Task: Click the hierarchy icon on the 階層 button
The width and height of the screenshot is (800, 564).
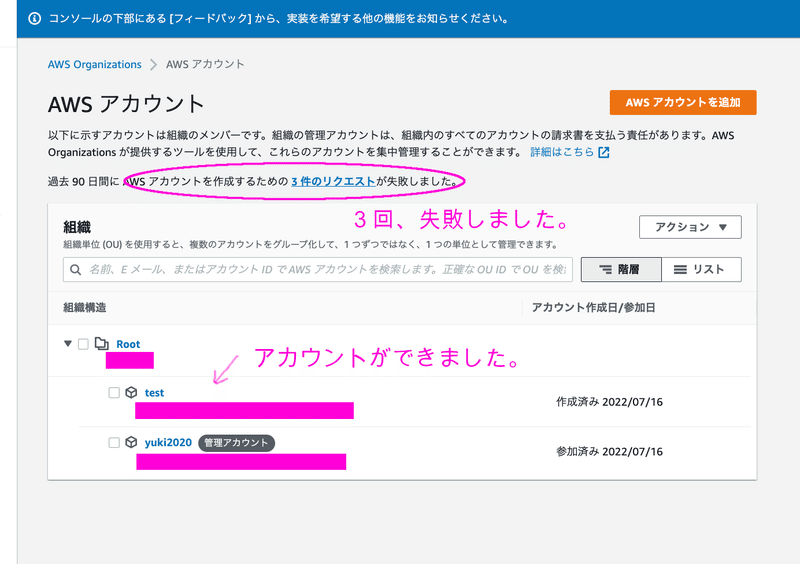Action: [x=605, y=269]
